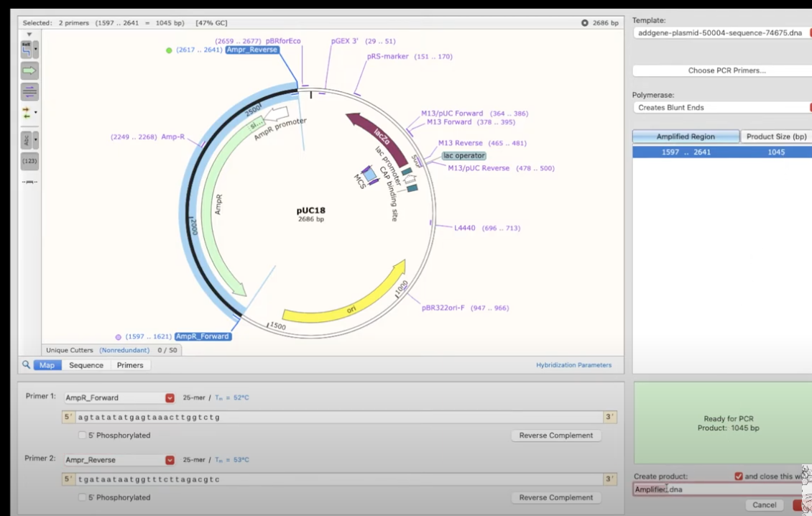Toggle features with the green arrow icon
812x516 pixels.
click(x=29, y=70)
